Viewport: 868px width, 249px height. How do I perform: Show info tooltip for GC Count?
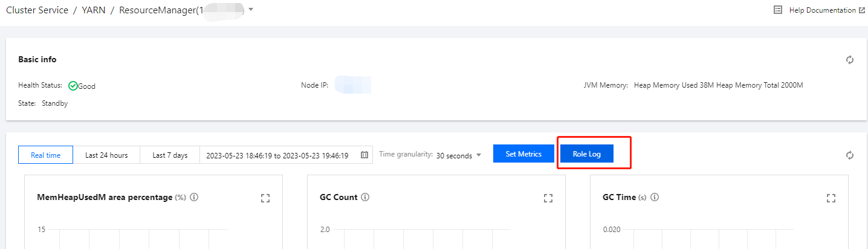[365, 198]
